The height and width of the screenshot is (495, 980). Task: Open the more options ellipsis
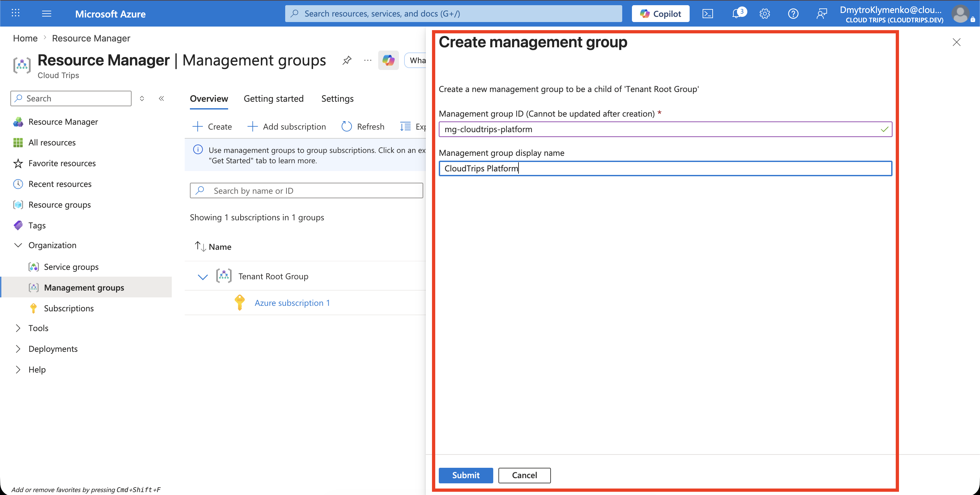[x=367, y=60]
